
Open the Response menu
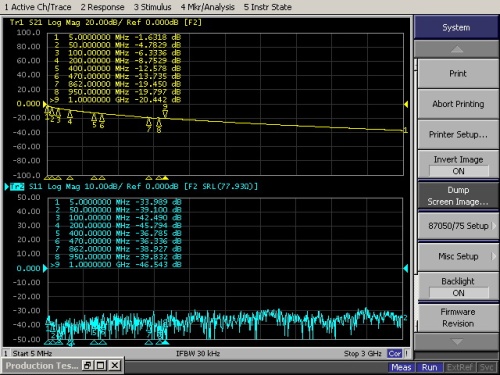pos(102,7)
